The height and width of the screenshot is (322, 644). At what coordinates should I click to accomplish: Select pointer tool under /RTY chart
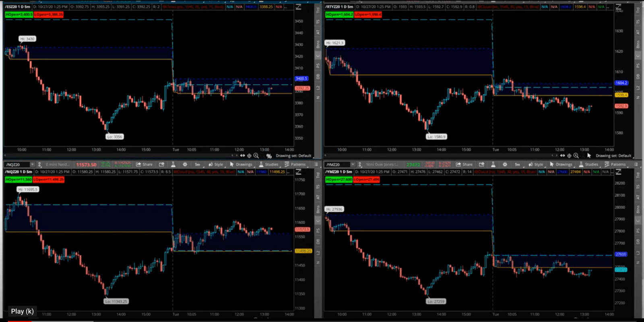589,156
